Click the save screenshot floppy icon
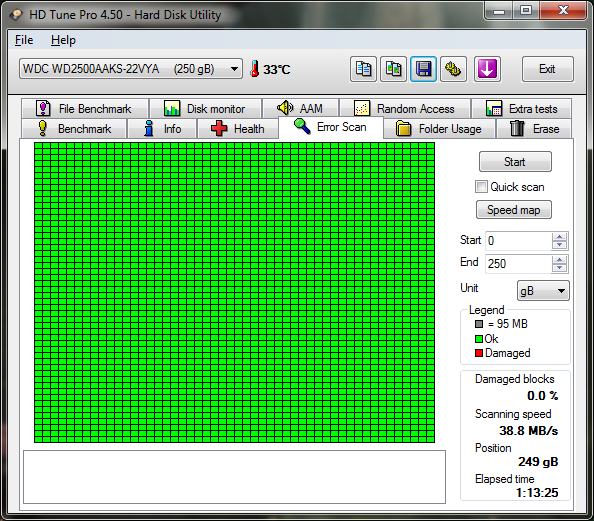The image size is (594, 521). 423,69
